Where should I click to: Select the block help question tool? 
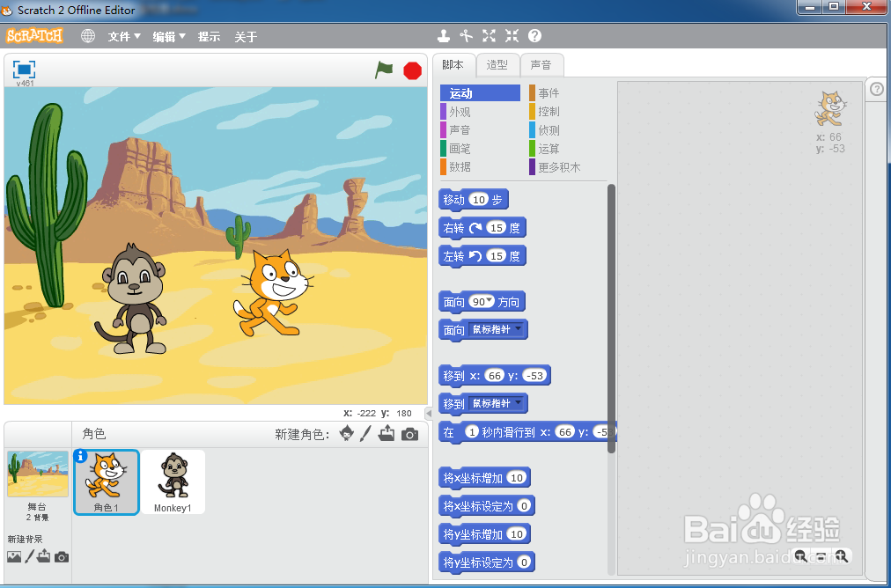point(534,36)
